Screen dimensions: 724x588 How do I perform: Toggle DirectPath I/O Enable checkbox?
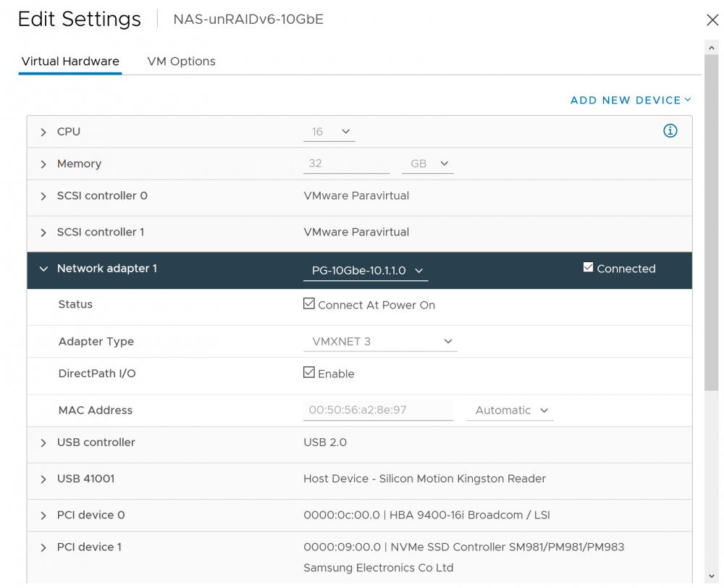(x=309, y=372)
